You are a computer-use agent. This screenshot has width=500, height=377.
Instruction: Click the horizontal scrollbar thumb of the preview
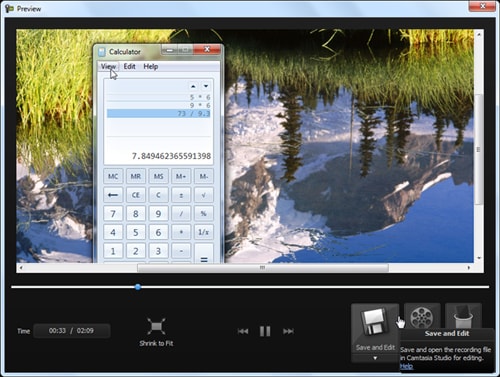coord(263,268)
